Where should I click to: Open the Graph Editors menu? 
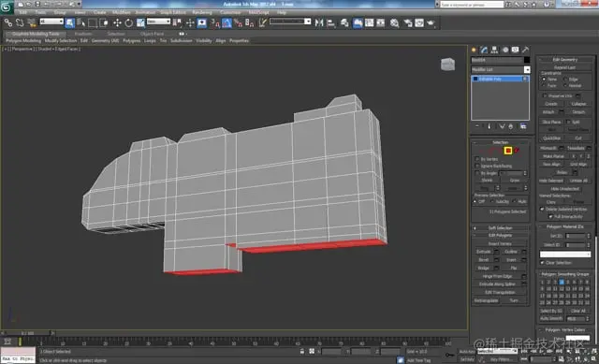click(173, 12)
